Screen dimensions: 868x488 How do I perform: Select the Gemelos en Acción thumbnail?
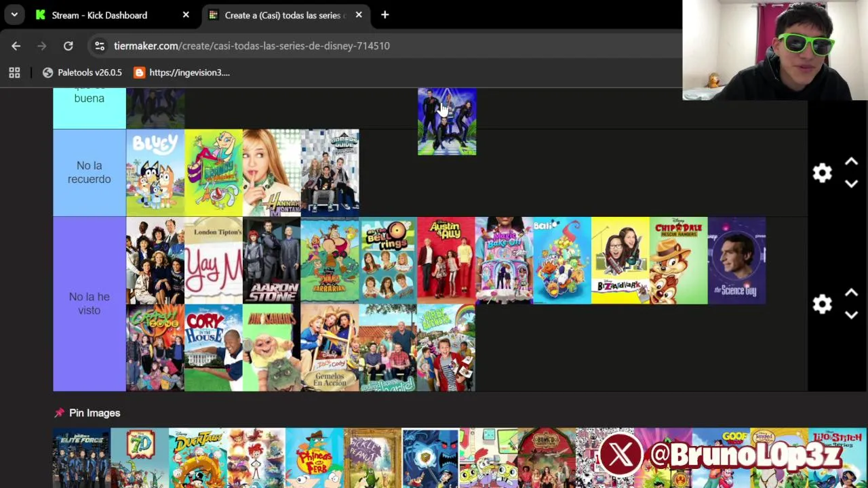(x=330, y=348)
